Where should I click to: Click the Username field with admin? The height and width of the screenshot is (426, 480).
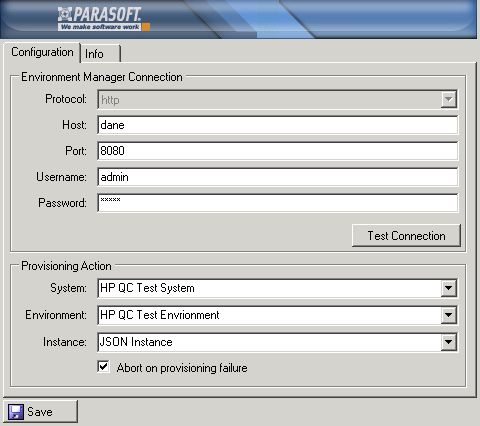[x=278, y=177]
